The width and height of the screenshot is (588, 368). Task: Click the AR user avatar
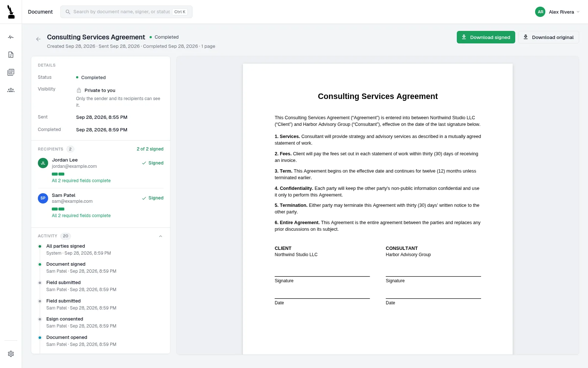pos(540,12)
